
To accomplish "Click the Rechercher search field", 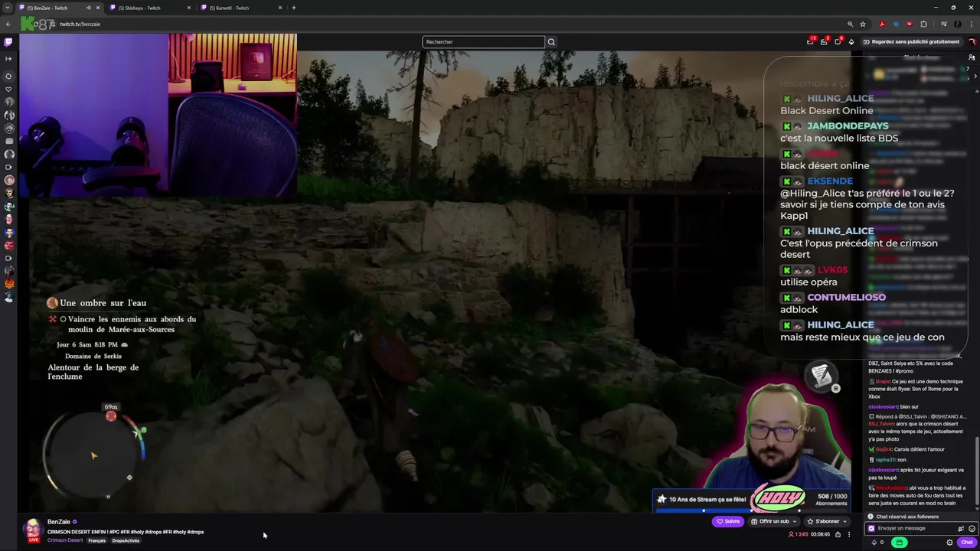I will (483, 42).
